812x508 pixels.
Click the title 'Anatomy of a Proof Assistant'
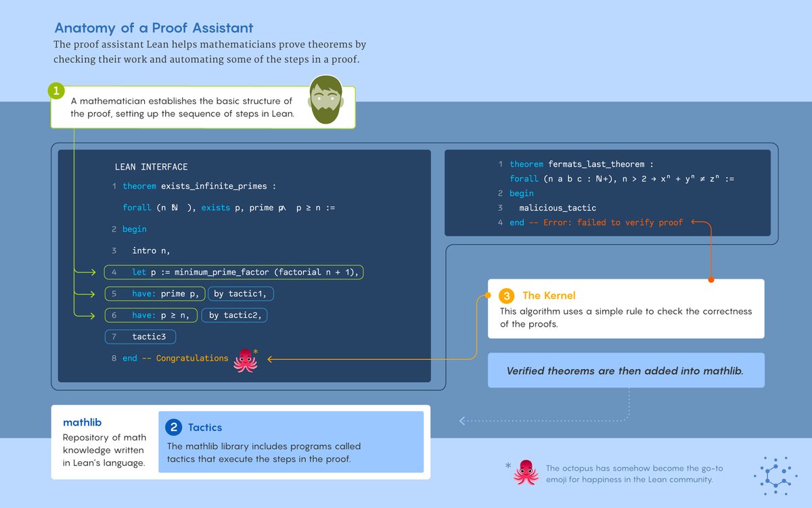pos(154,28)
